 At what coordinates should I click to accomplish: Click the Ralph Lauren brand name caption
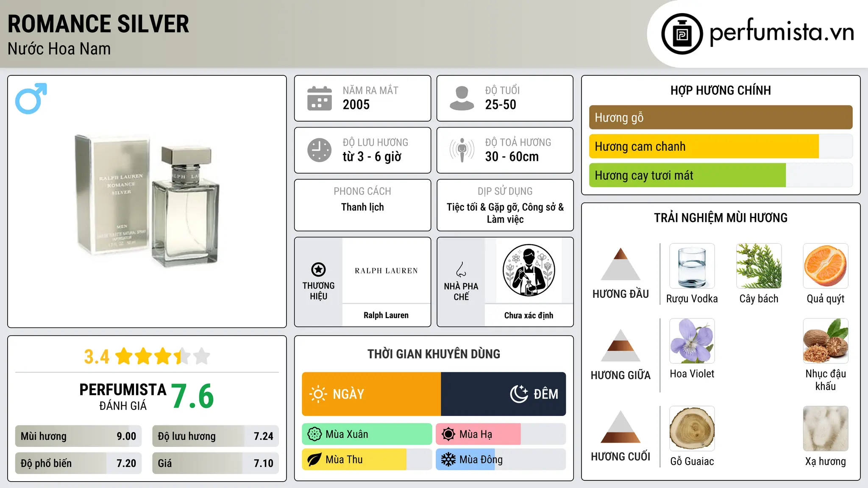pos(386,315)
